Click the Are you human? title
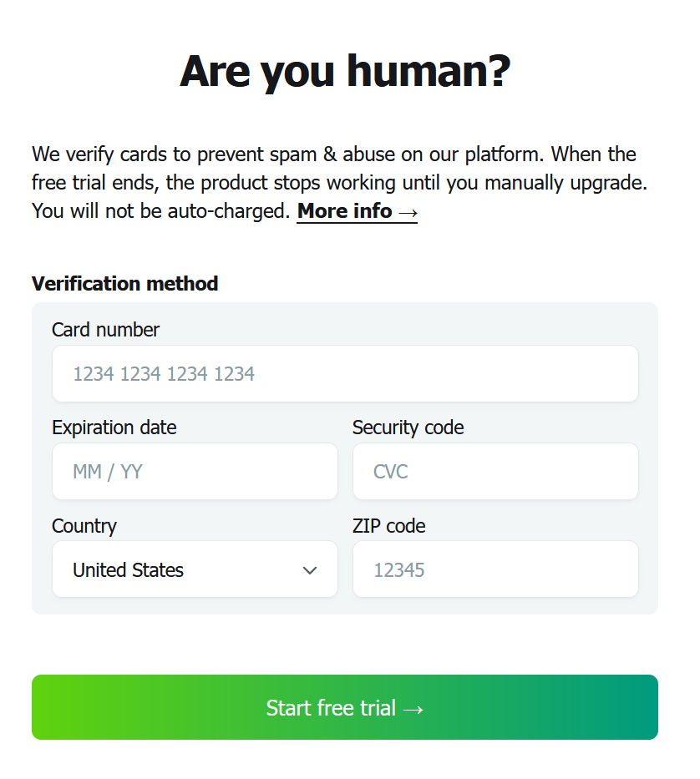 pyautogui.click(x=345, y=71)
